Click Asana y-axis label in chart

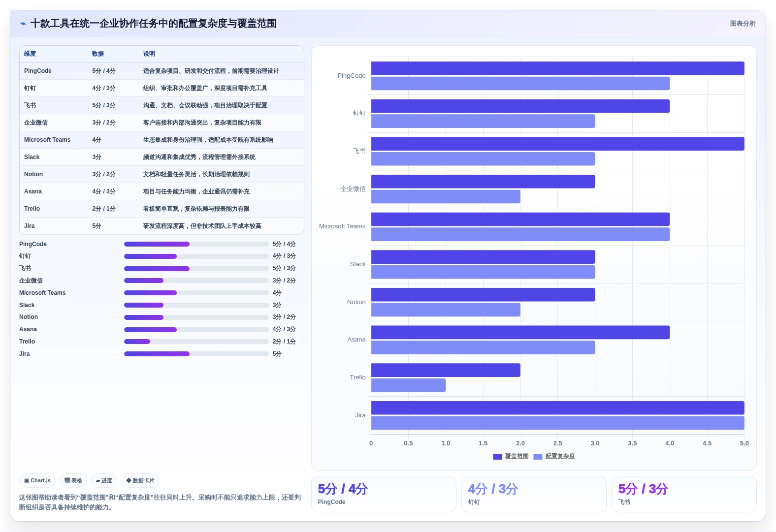(356, 340)
